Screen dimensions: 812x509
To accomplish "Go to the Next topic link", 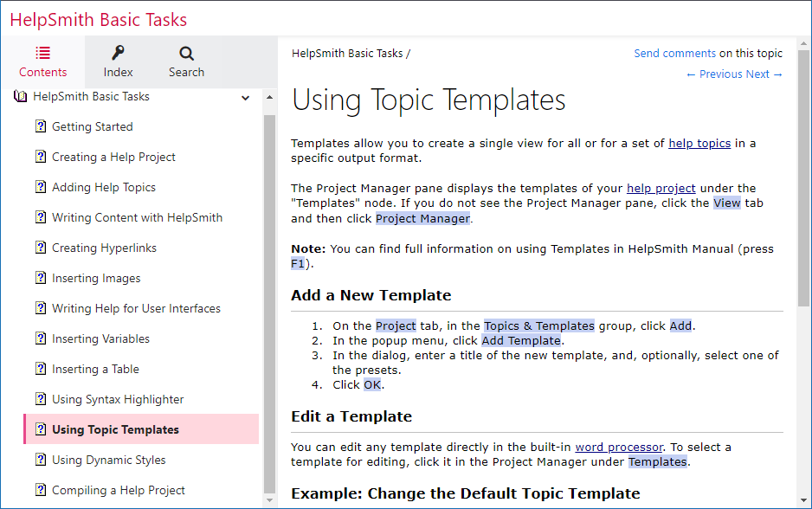I will (x=764, y=74).
